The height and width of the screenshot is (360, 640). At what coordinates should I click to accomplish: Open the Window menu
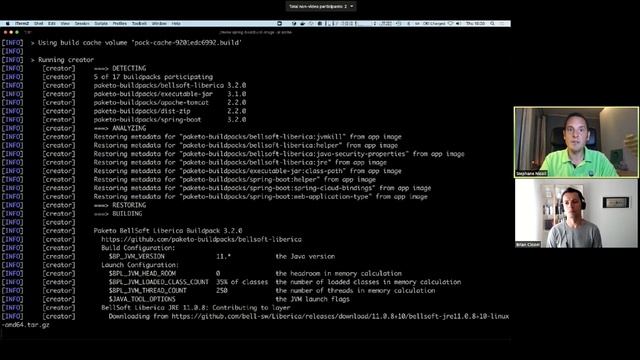tap(159, 24)
